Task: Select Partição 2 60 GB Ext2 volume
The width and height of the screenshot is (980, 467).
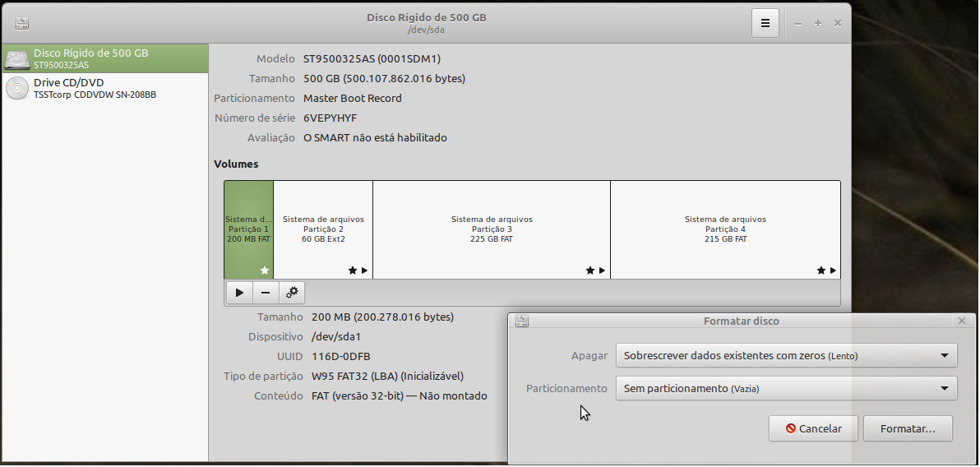Action: click(323, 229)
